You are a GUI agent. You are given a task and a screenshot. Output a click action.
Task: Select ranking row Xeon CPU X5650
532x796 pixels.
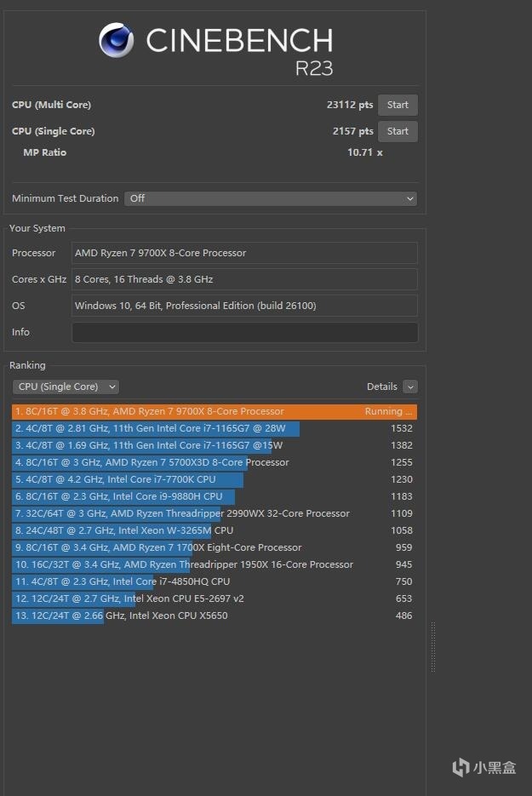click(x=215, y=616)
